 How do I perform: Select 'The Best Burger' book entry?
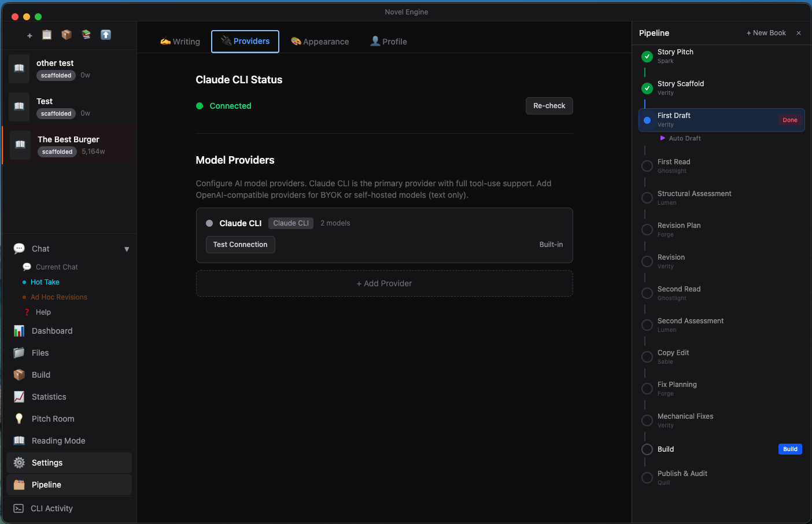tap(69, 145)
